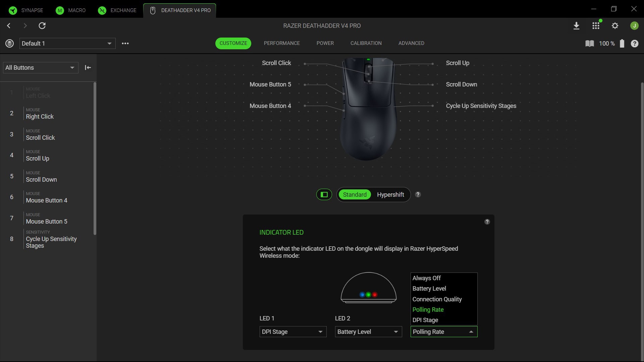Open LED 1 DPI Stage dropdown
The height and width of the screenshot is (362, 644).
[293, 332]
